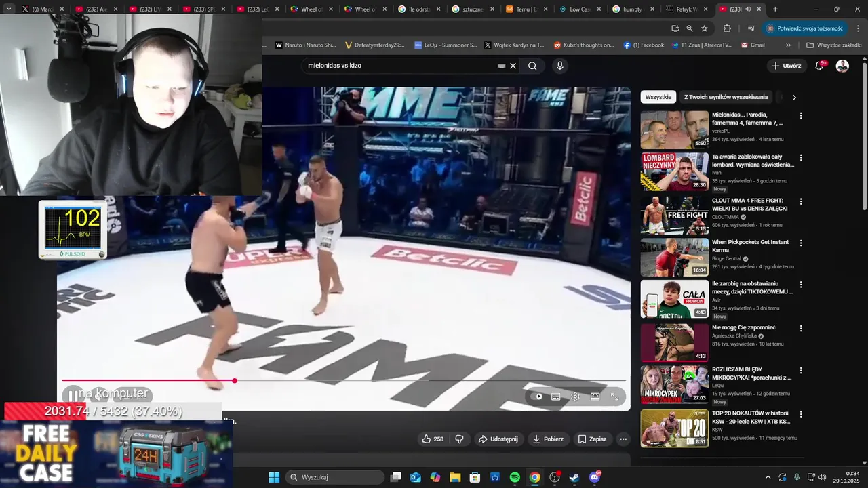Viewport: 868px width, 488px height.
Task: Open more actions menu below video
Action: (623, 439)
